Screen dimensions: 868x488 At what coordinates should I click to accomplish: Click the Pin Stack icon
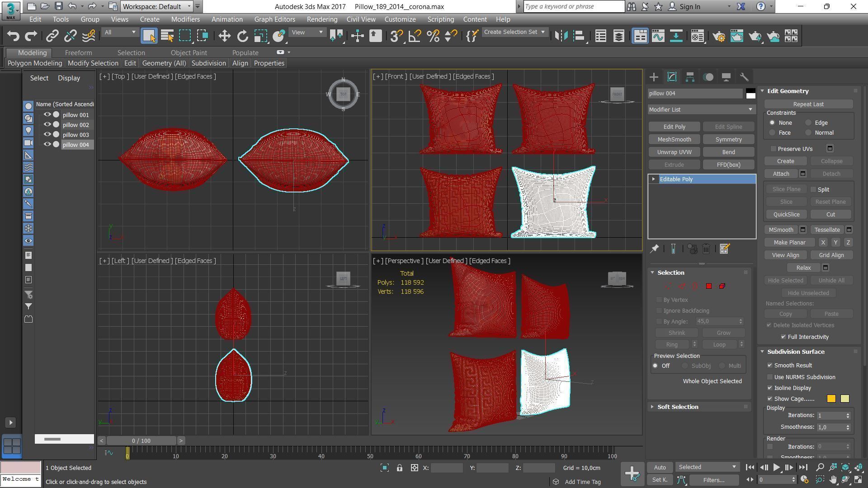coord(654,249)
